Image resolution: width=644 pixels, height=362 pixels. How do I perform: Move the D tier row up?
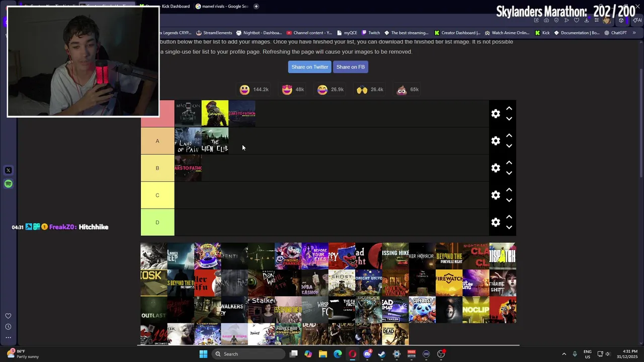tap(509, 217)
